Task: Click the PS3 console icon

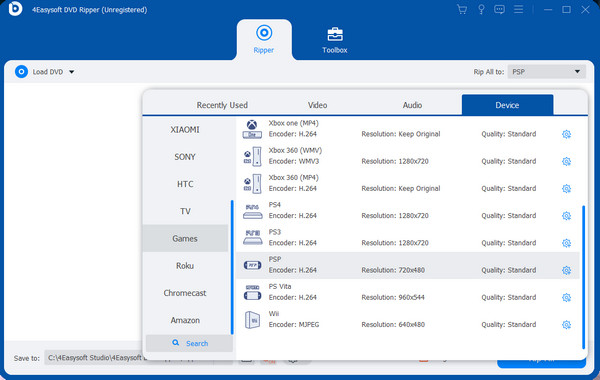Action: (253, 238)
